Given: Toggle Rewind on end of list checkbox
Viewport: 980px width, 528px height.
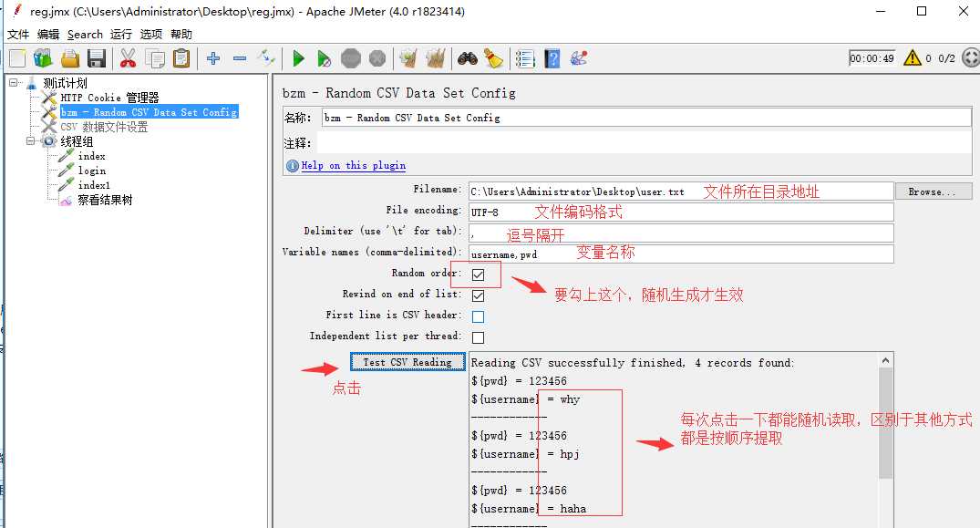Looking at the screenshot, I should 478,295.
